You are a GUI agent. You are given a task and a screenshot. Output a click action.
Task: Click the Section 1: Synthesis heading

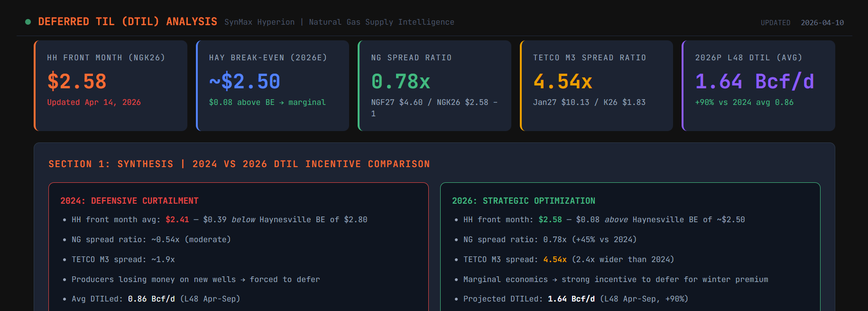coord(239,164)
